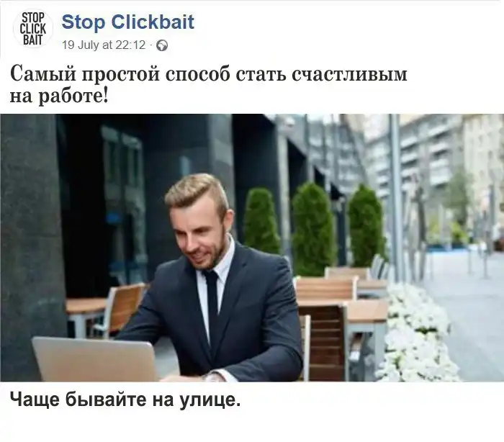Viewport: 504px width, 442px height.
Task: Click the silver laptop in the photo
Action: tap(95, 359)
